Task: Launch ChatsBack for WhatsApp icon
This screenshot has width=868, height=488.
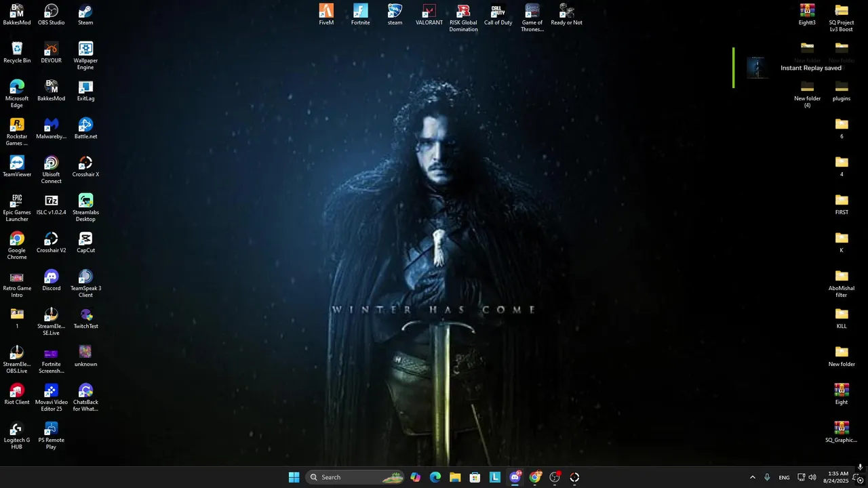Action: (85, 397)
